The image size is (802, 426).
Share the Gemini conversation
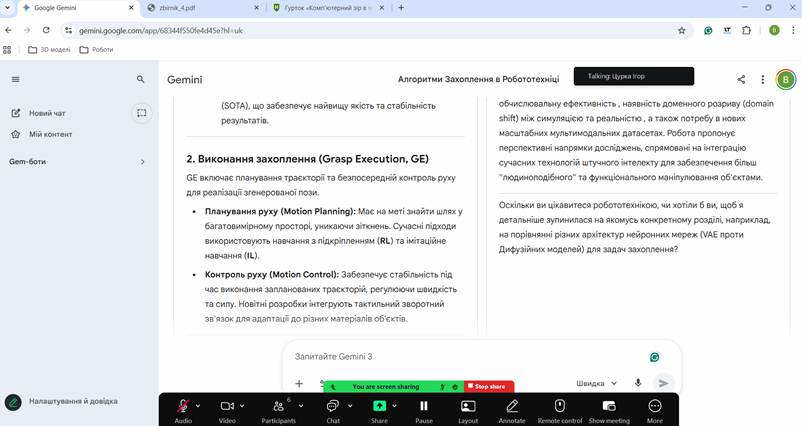coord(741,79)
